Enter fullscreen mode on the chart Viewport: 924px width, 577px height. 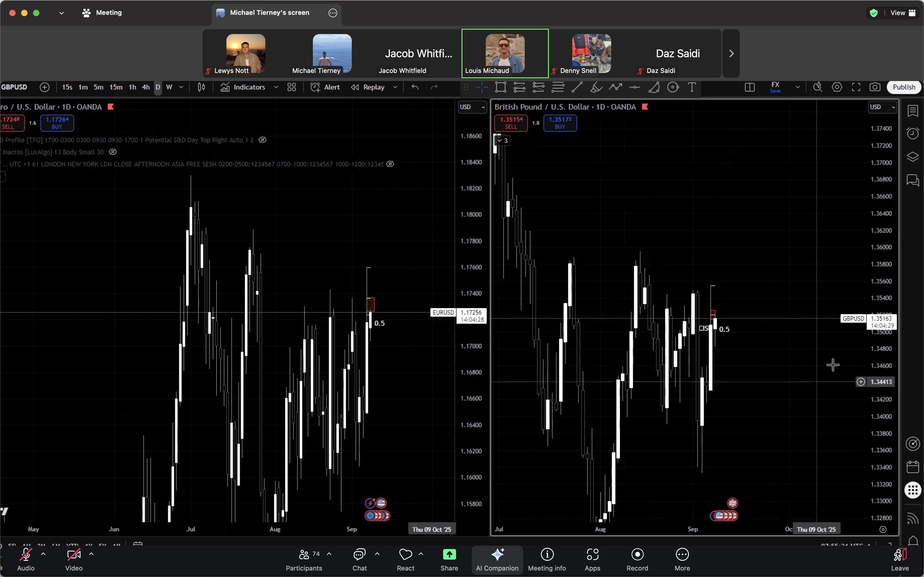pos(856,88)
